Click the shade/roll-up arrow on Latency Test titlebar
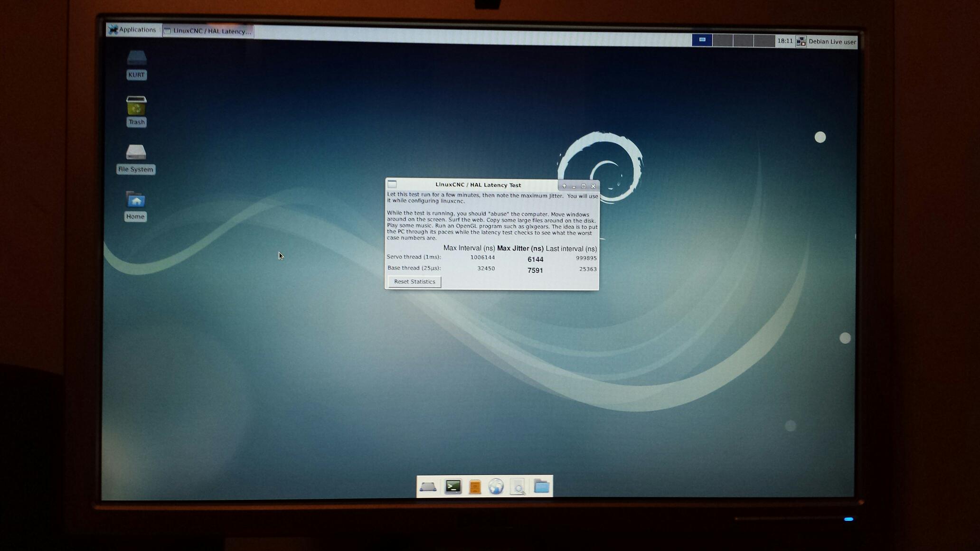The width and height of the screenshot is (980, 551). [564, 186]
